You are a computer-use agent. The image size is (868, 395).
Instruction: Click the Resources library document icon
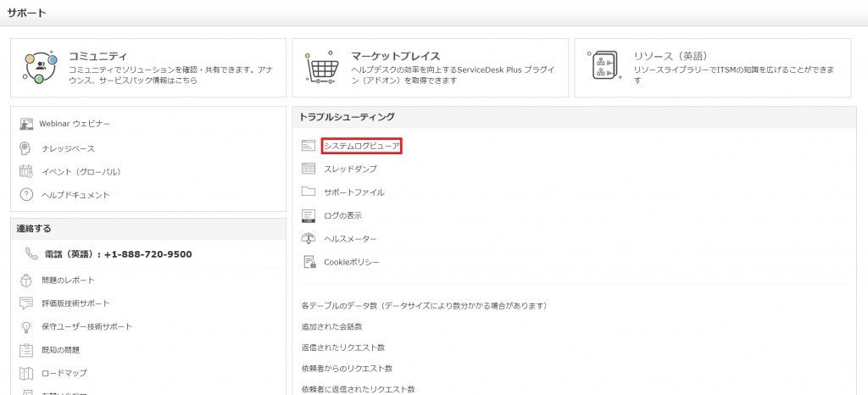[605, 67]
